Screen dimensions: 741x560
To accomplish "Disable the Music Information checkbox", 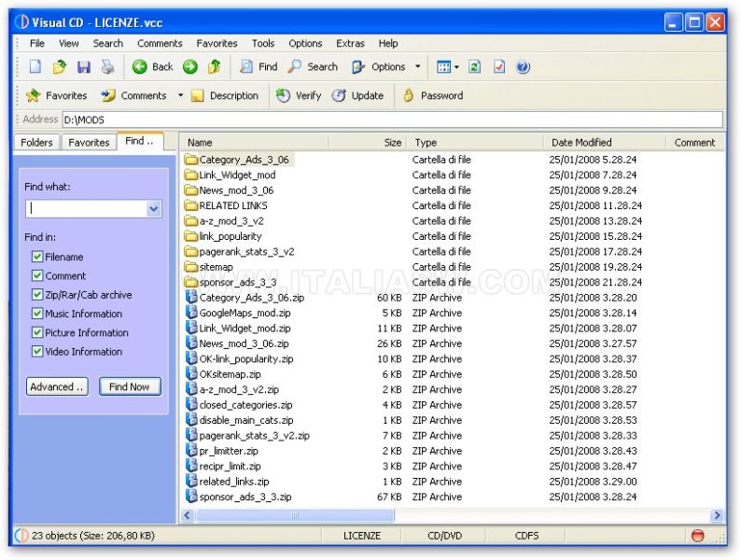I will 37,314.
